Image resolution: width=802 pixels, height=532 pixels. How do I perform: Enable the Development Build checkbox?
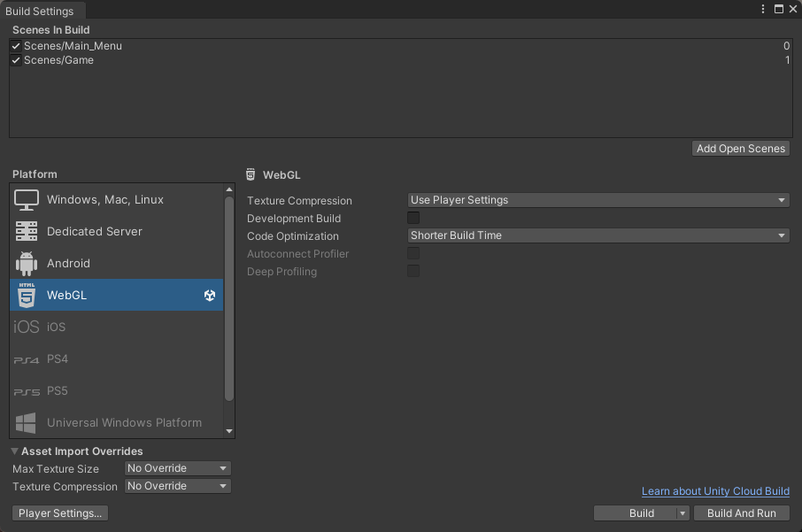413,218
